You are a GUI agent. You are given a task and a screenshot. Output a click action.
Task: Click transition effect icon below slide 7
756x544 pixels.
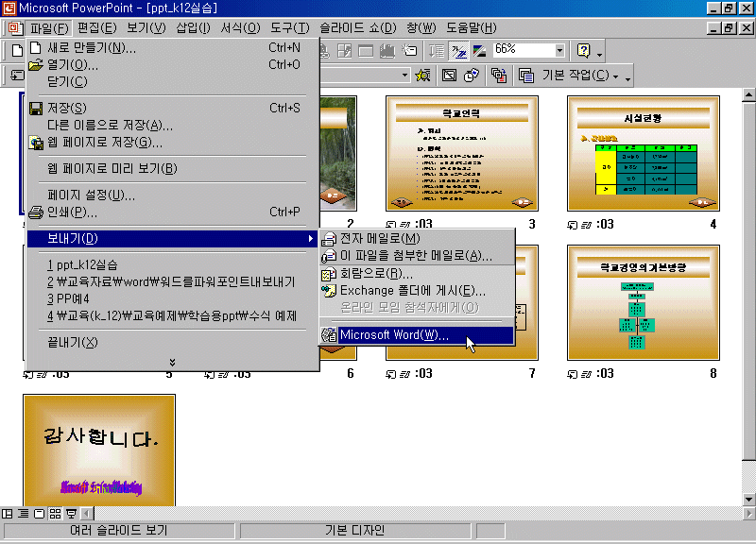tap(391, 374)
